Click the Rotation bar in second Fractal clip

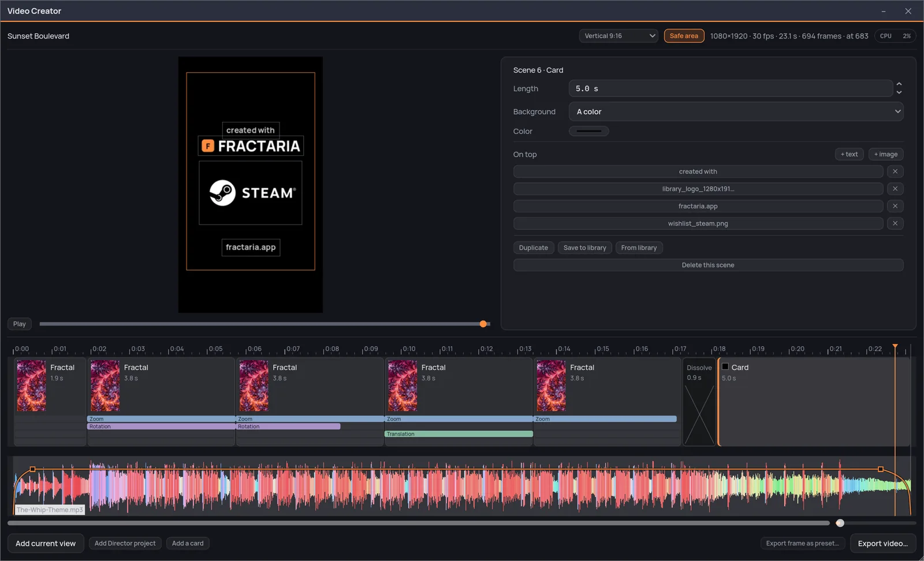pyautogui.click(x=161, y=427)
